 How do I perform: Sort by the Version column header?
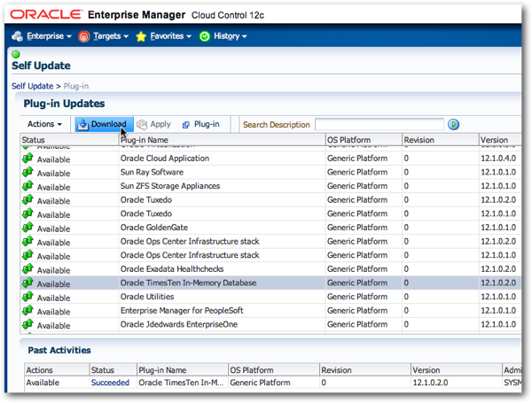(x=499, y=140)
